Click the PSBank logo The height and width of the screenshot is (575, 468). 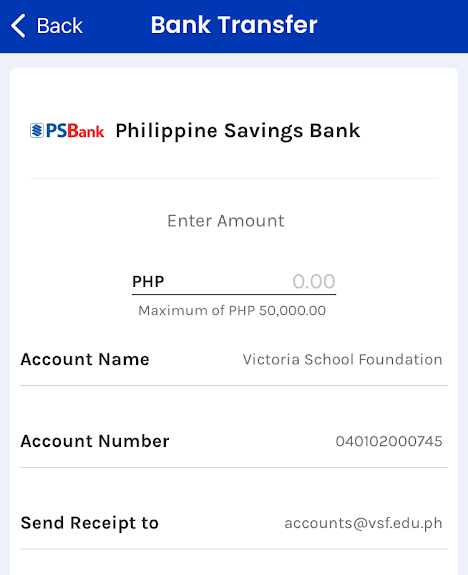(67, 131)
